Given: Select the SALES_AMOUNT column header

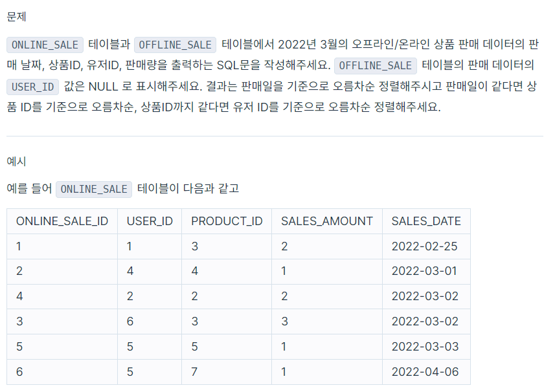Looking at the screenshot, I should pyautogui.click(x=327, y=221).
